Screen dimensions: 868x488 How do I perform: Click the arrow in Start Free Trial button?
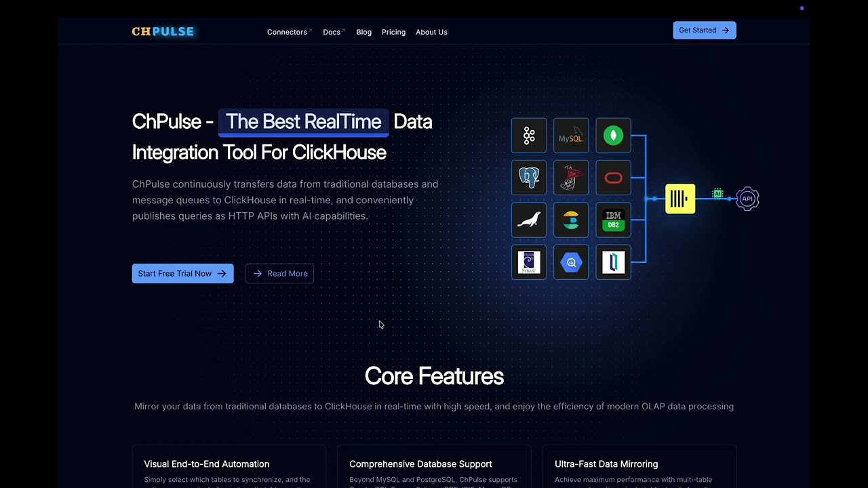click(x=222, y=274)
